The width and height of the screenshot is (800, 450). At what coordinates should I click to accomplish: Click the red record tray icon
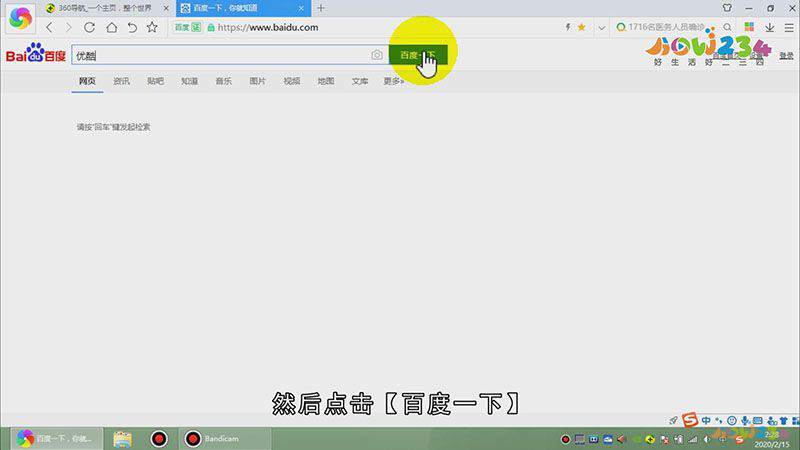click(x=565, y=439)
